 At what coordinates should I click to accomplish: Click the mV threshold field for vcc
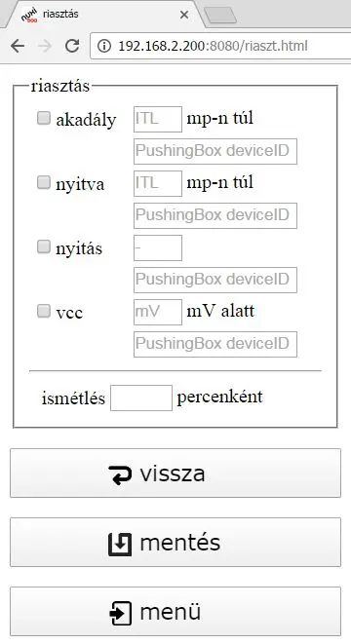click(x=158, y=312)
